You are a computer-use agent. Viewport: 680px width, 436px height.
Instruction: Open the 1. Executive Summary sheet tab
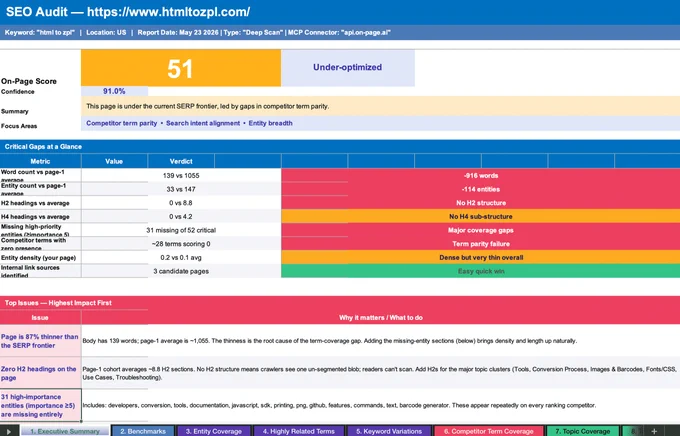[x=65, y=431]
